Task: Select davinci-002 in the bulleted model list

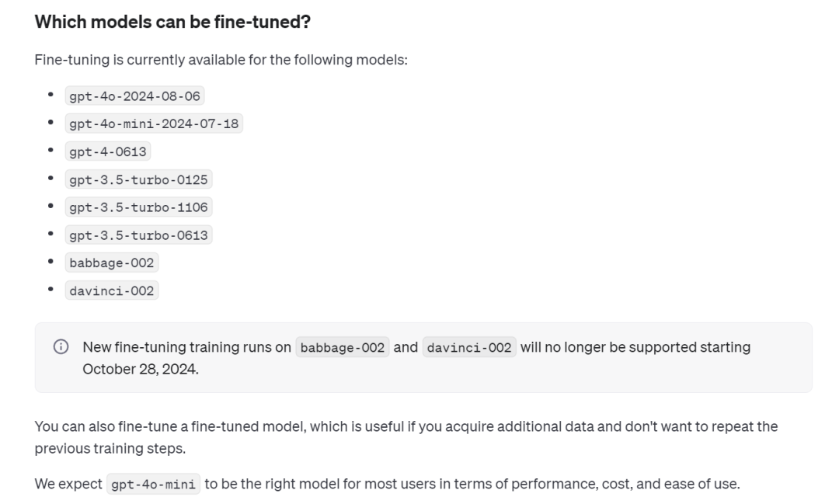Action: [112, 291]
